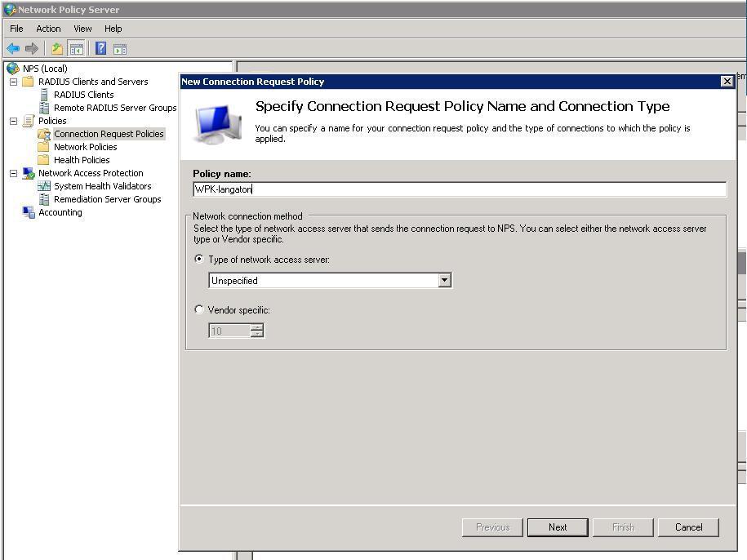Collapse the Network Access Protection node
Image resolution: width=747 pixels, height=560 pixels.
pyautogui.click(x=13, y=173)
